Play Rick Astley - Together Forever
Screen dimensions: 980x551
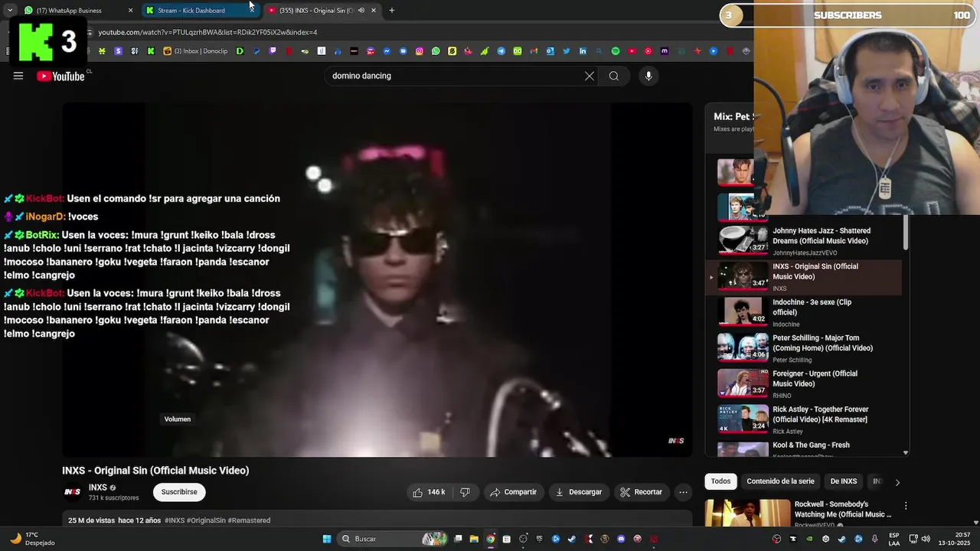(x=803, y=419)
